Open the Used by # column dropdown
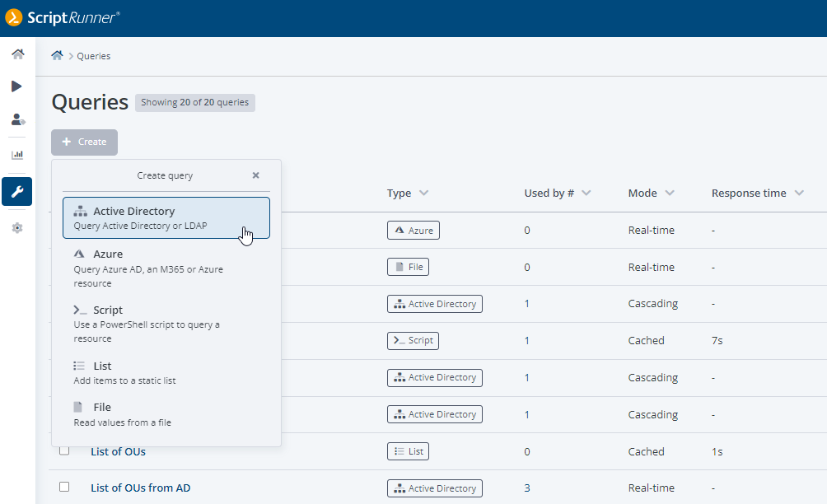 click(x=586, y=194)
